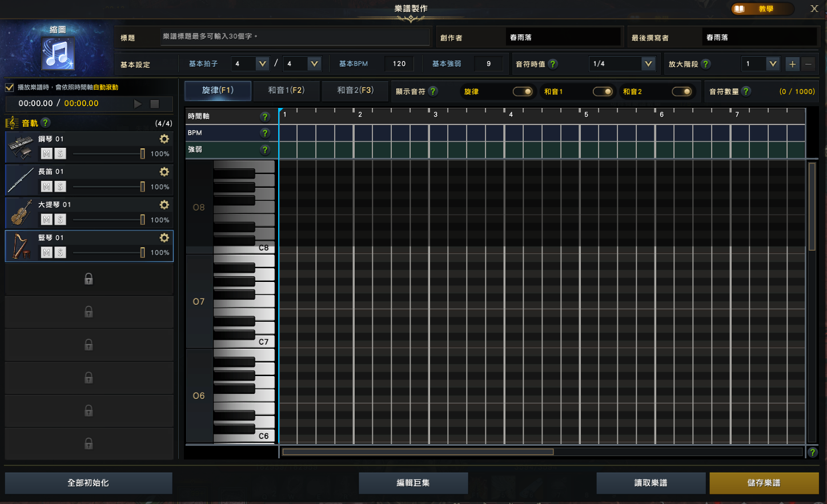
Task: Toggle the 旋律 note display switch
Action: pyautogui.click(x=522, y=91)
